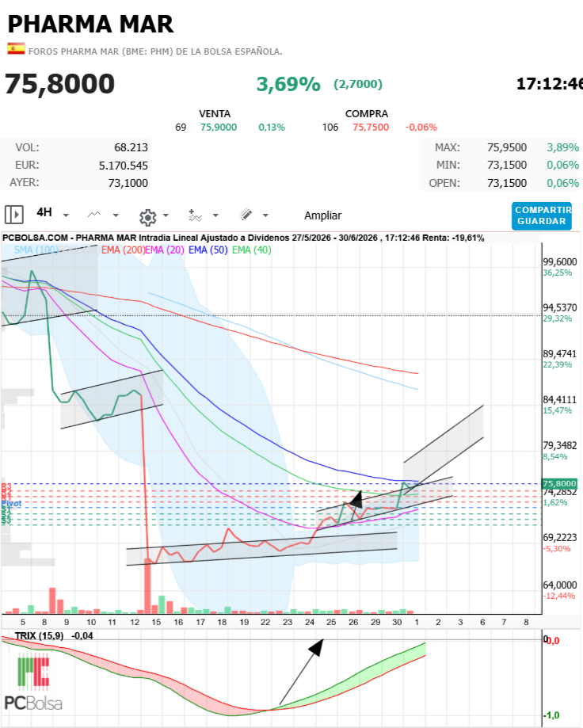Click the EUR value 5.170.545
Image resolution: width=583 pixels, height=728 pixels.
123,166
